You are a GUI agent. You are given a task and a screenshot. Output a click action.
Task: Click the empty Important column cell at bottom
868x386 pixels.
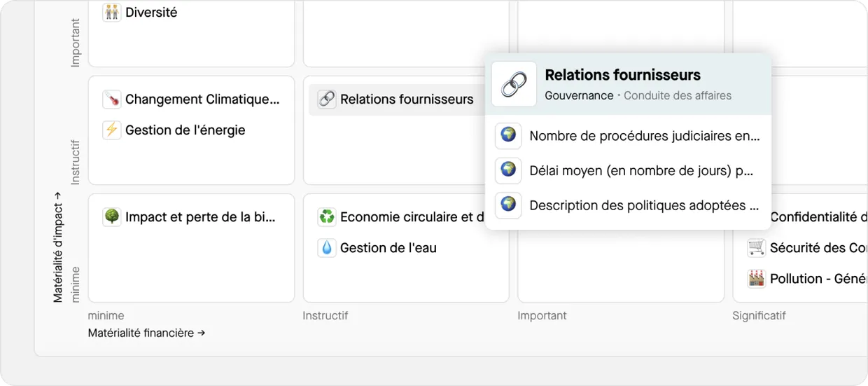coord(620,266)
